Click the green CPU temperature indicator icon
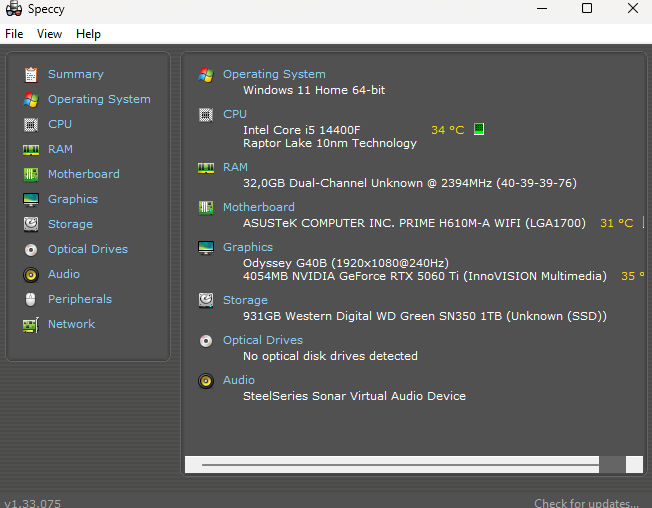Image resolution: width=652 pixels, height=508 pixels. coord(479,129)
